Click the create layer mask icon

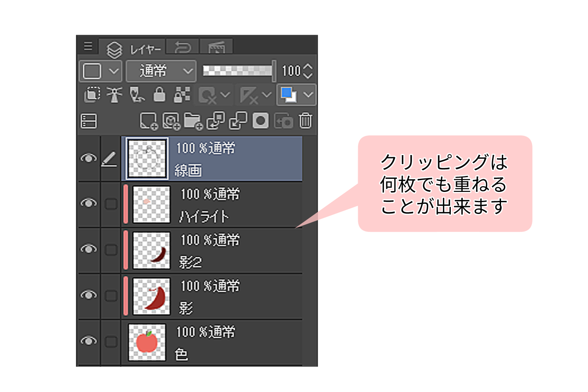pyautogui.click(x=261, y=121)
